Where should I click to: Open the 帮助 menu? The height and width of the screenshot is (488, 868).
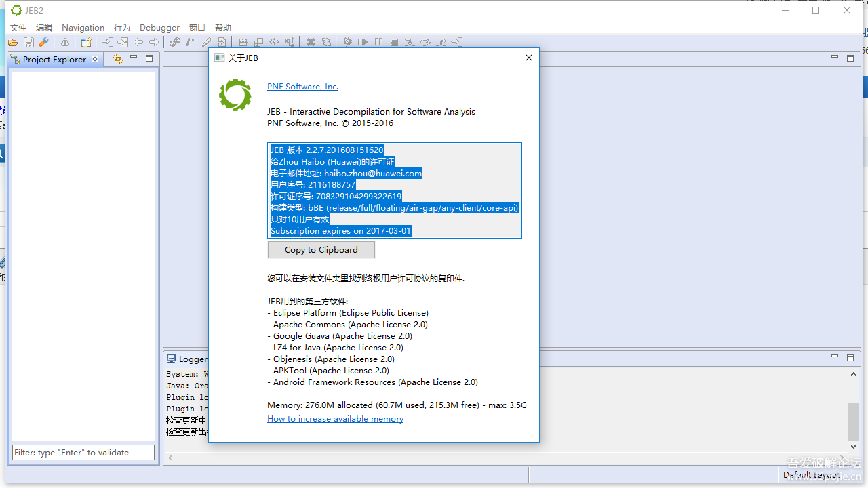[223, 28]
